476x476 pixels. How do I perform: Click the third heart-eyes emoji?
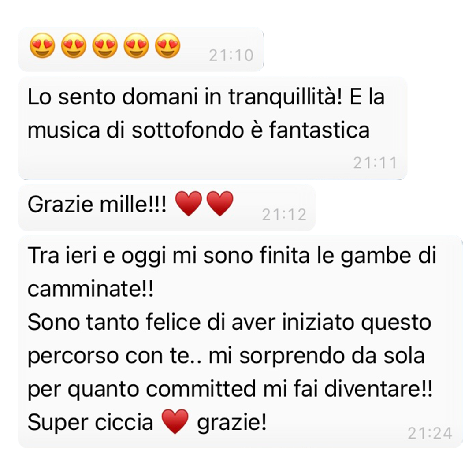click(105, 45)
